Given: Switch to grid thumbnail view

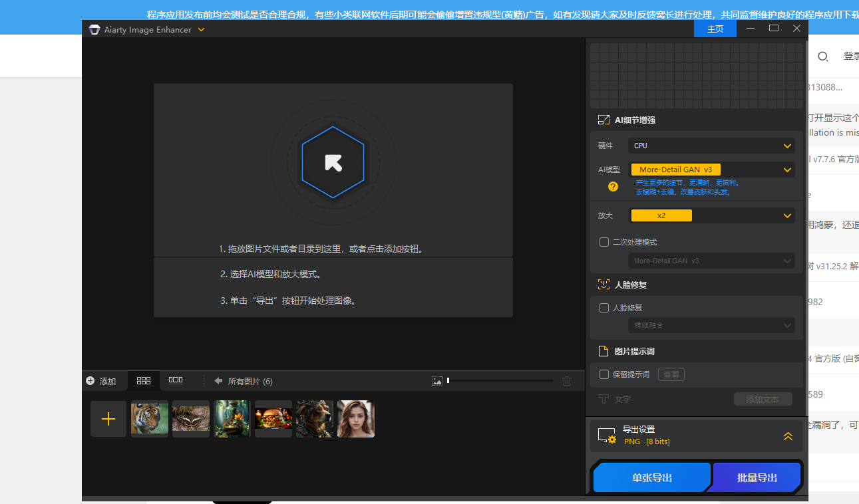Looking at the screenshot, I should [x=144, y=381].
